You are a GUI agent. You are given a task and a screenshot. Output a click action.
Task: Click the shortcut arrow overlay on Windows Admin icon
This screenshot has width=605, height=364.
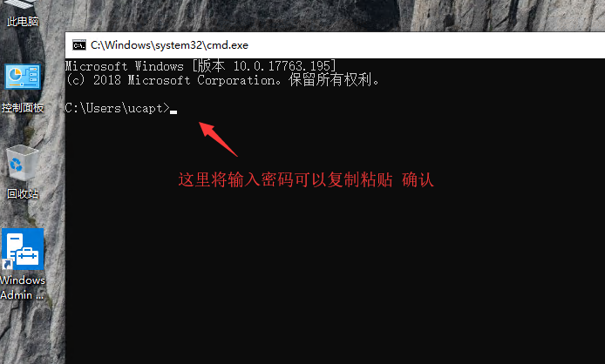click(x=7, y=265)
